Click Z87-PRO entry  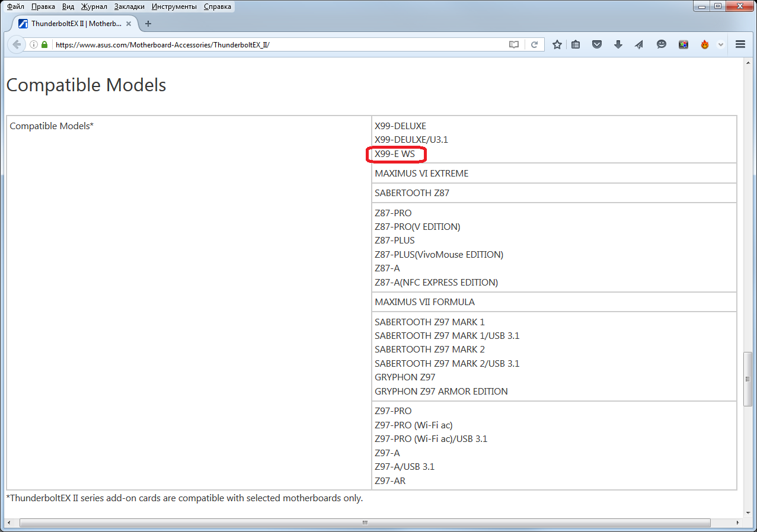393,213
